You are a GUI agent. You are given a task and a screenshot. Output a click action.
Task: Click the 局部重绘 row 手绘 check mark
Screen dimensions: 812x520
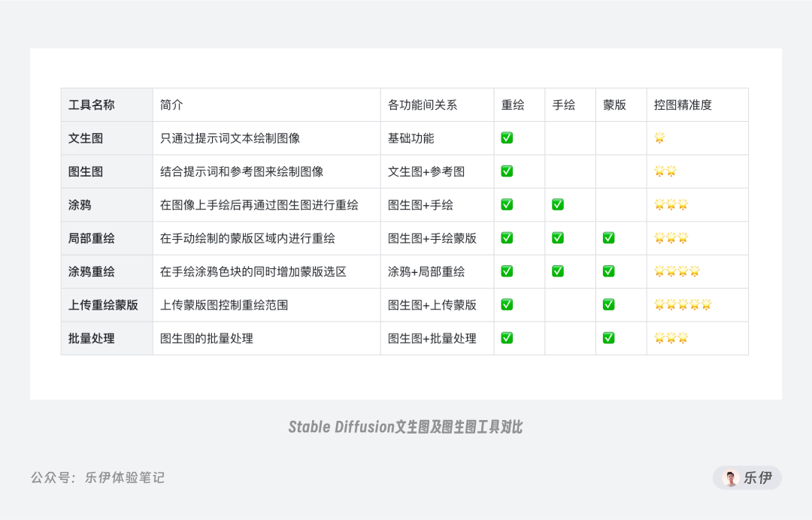click(558, 238)
